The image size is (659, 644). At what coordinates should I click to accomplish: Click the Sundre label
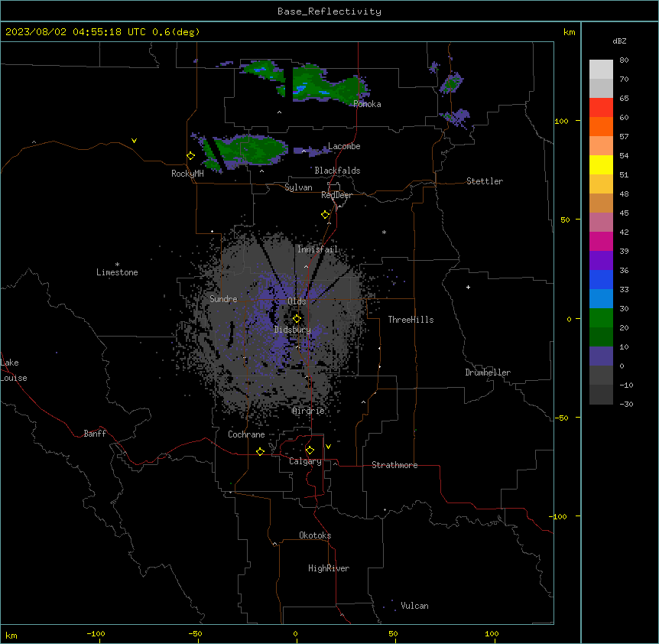pos(223,299)
